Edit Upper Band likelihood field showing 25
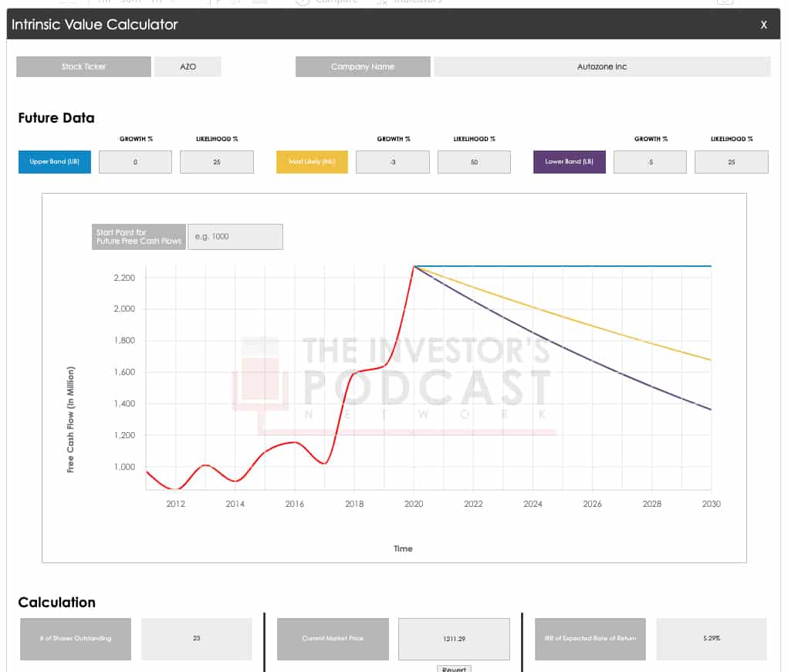Screen dimensions: 788x672 tap(217, 162)
